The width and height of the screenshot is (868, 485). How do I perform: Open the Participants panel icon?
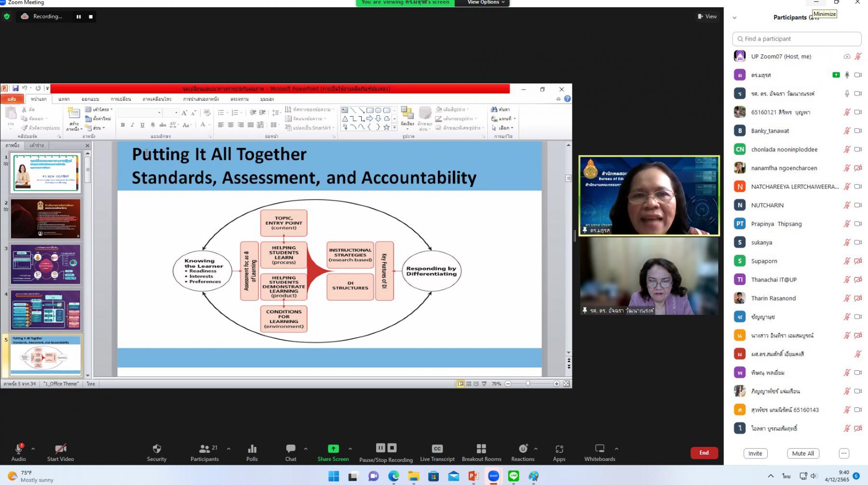click(205, 449)
